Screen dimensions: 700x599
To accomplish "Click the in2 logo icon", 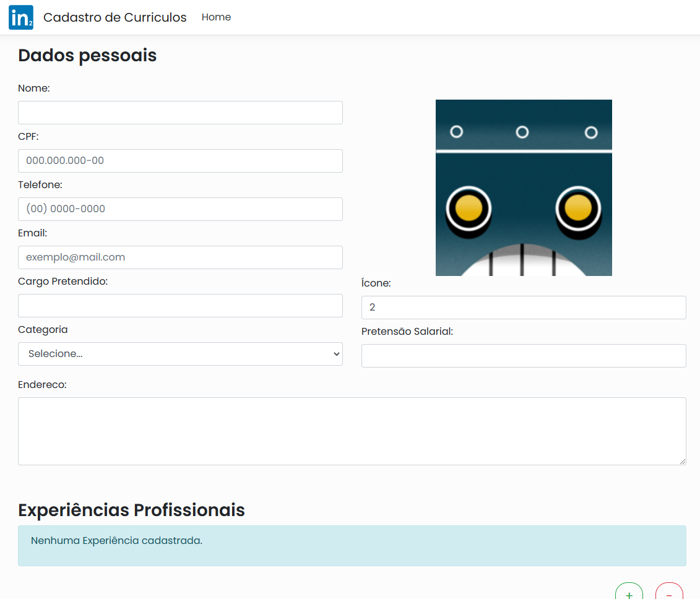I will pyautogui.click(x=20, y=17).
